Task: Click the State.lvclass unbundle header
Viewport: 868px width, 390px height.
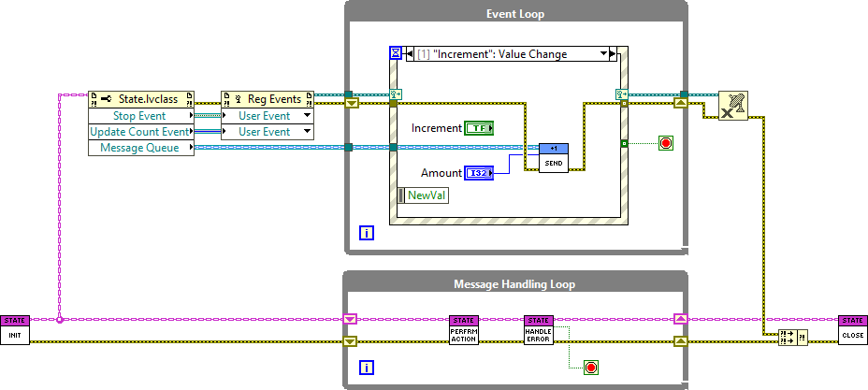Action: [140, 98]
